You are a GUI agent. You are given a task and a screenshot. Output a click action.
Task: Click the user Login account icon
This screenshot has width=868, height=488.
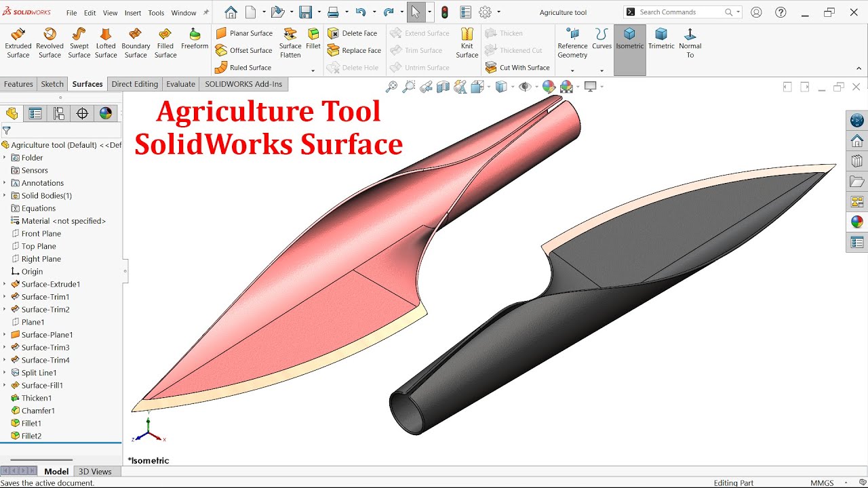(756, 12)
